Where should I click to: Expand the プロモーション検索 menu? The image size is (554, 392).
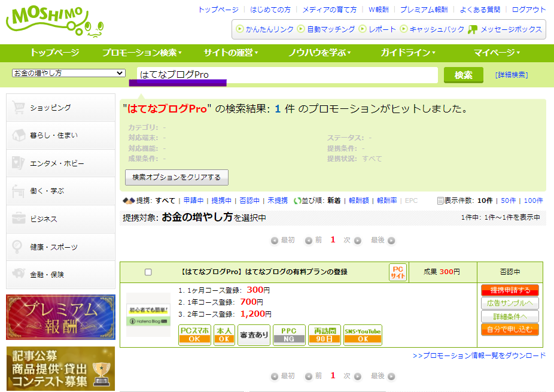pos(142,53)
